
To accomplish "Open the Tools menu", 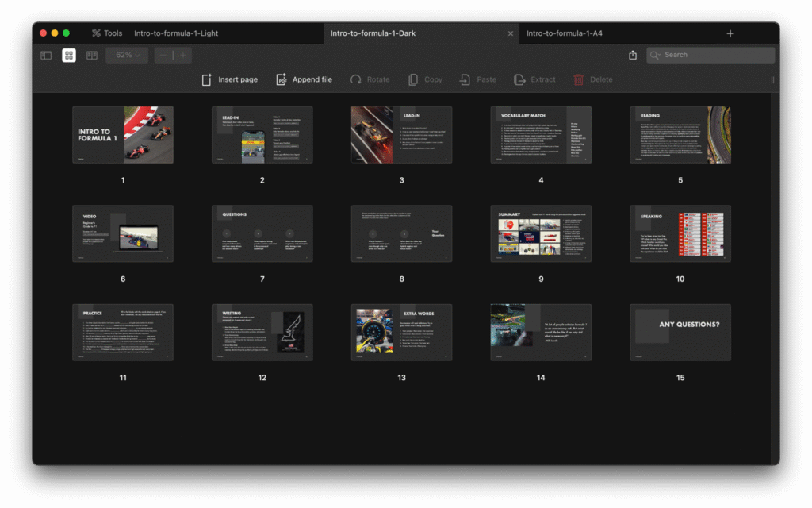I will pos(106,33).
